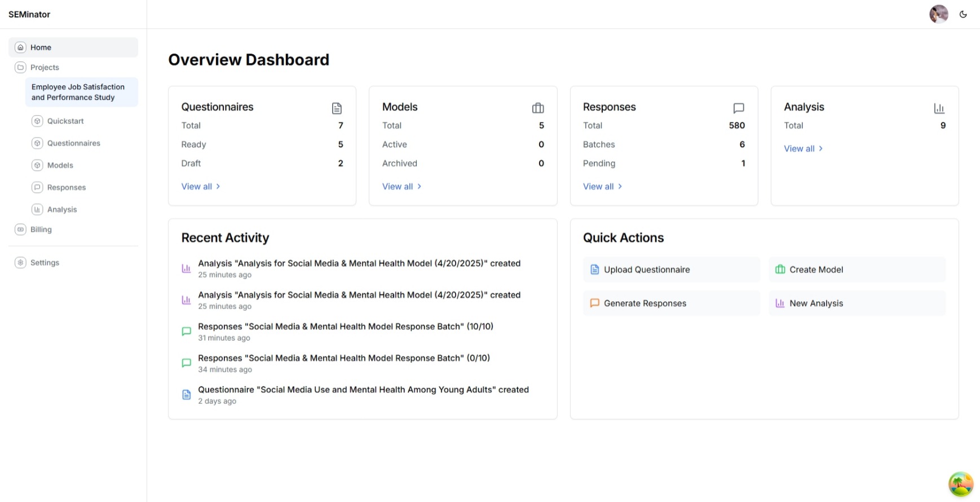Click the Home icon in sidebar
This screenshot has height=502, width=980.
tap(21, 47)
